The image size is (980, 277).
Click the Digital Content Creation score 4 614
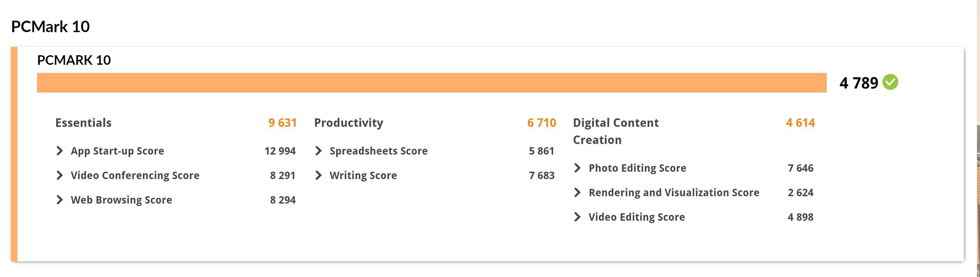pos(800,122)
